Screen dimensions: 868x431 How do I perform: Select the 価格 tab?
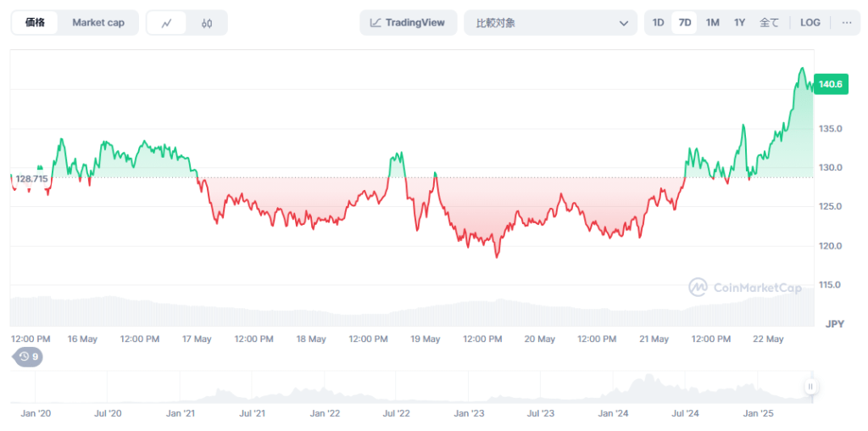(36, 23)
